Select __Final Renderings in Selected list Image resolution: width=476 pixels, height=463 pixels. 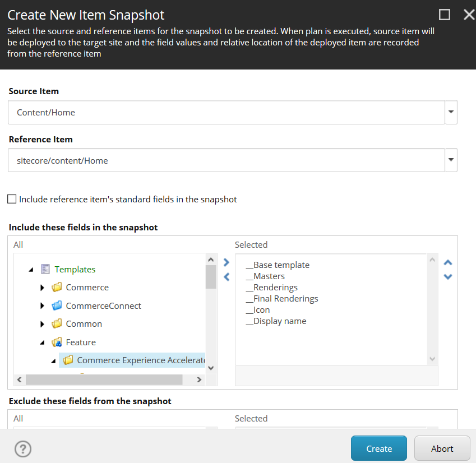pyautogui.click(x=285, y=299)
